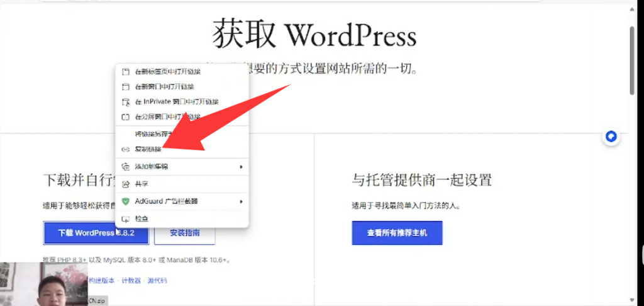Image resolution: width=644 pixels, height=306 pixels.
Task: Choose 复制链接 in the context menu
Action: (182, 149)
